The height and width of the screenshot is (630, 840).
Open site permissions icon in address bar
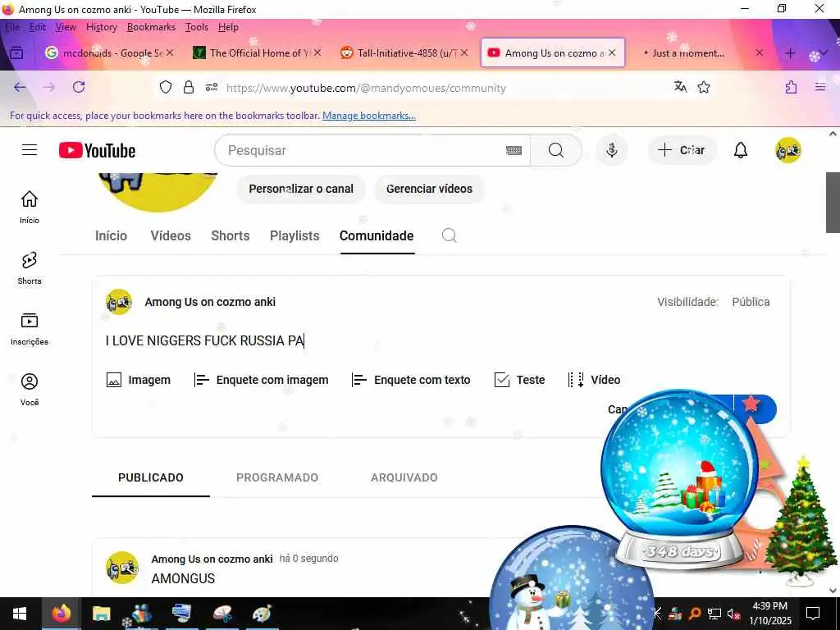(212, 87)
